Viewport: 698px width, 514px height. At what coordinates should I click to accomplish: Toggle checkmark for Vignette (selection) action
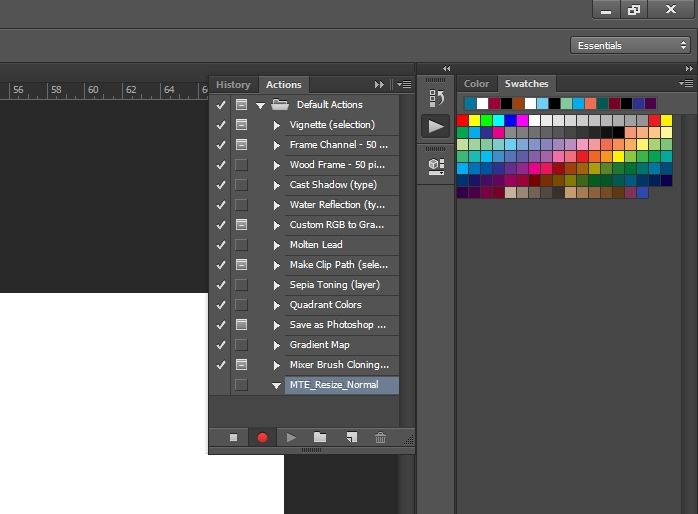tap(221, 125)
